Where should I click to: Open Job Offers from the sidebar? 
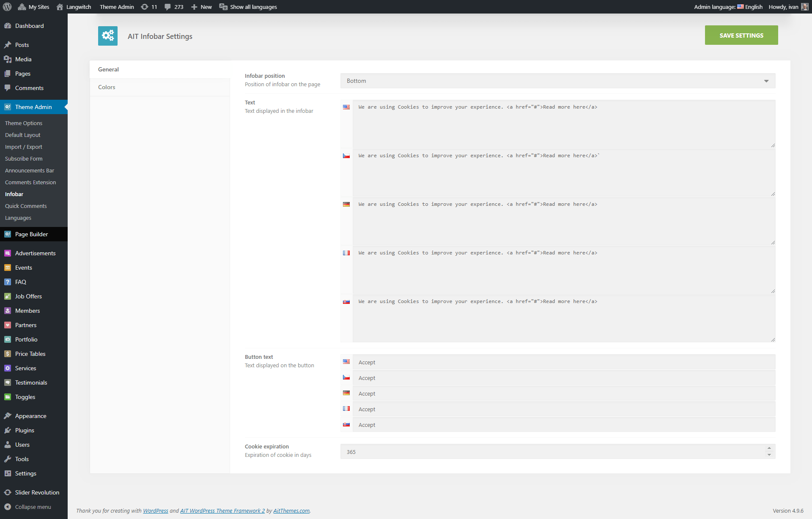[34, 296]
